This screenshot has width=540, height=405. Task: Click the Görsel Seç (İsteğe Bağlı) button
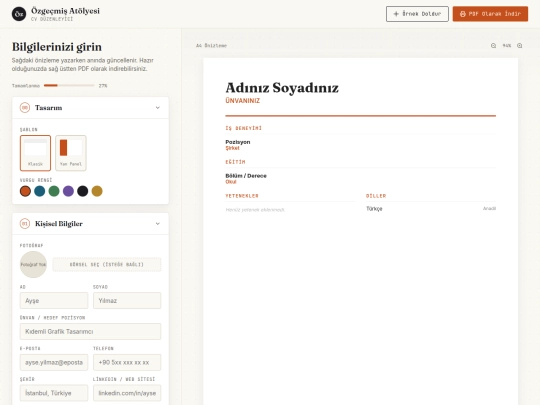[x=107, y=264]
